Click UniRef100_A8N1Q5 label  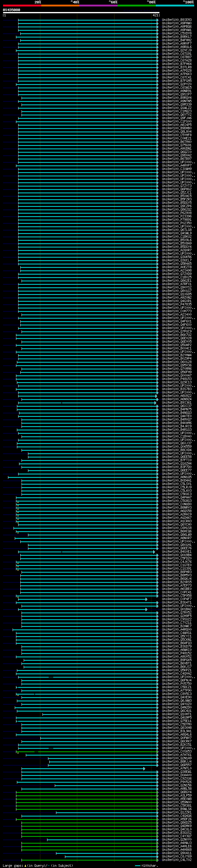pyautogui.click(x=177, y=477)
